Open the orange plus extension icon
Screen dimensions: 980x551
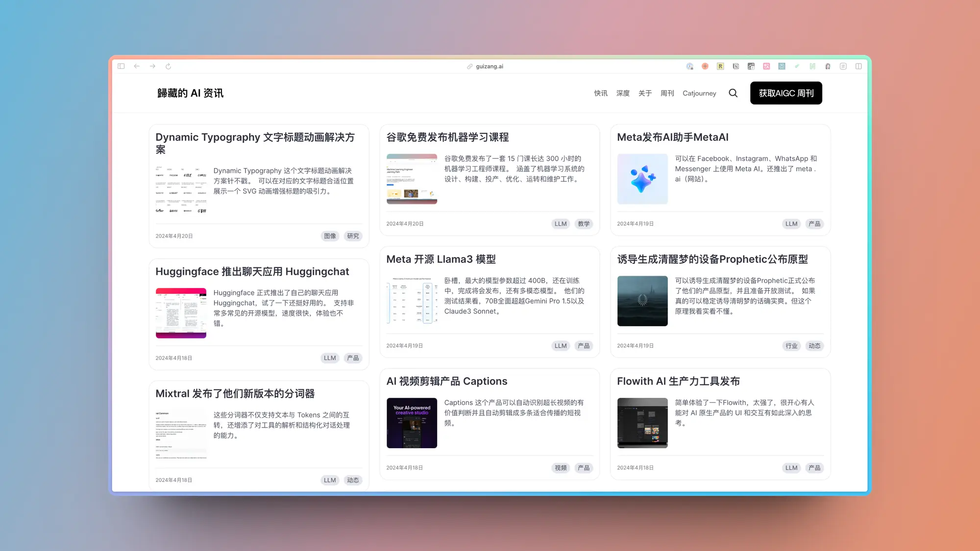pyautogui.click(x=705, y=66)
